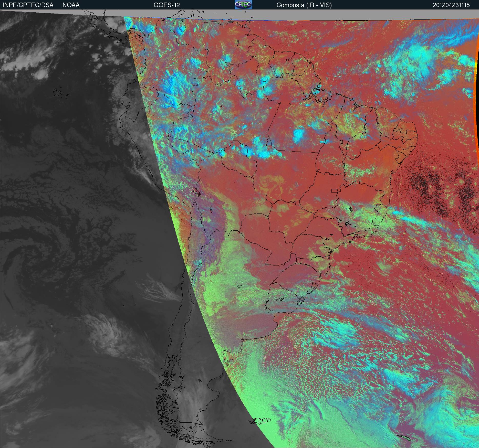The width and height of the screenshot is (479, 448).
Task: Select the GOES-12 satellite label
Action: tap(167, 5)
